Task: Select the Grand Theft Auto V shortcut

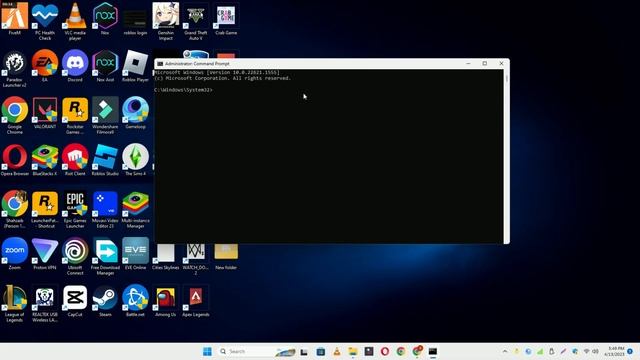Action: (196, 22)
